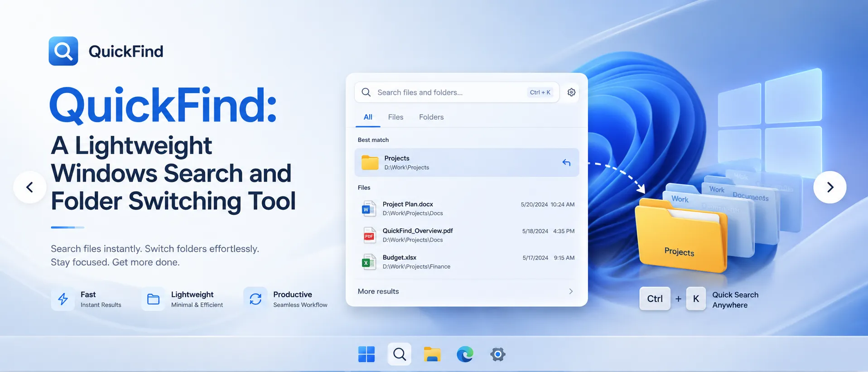Click the search magnifier inside the search field

366,92
